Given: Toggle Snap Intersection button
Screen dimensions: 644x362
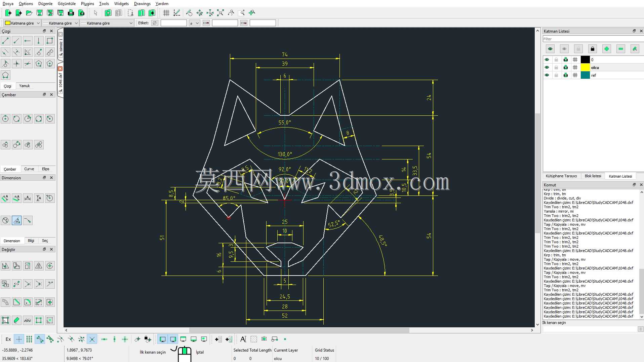Looking at the screenshot, I should [x=92, y=339].
